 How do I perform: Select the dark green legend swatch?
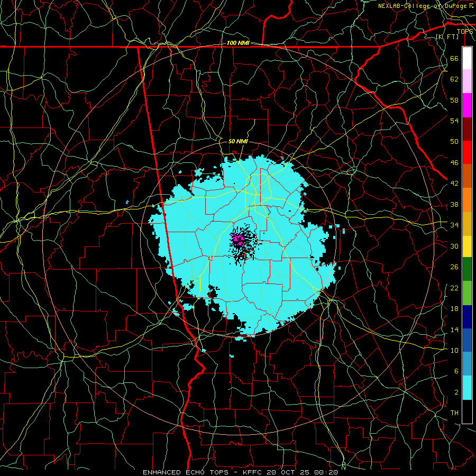[467, 269]
